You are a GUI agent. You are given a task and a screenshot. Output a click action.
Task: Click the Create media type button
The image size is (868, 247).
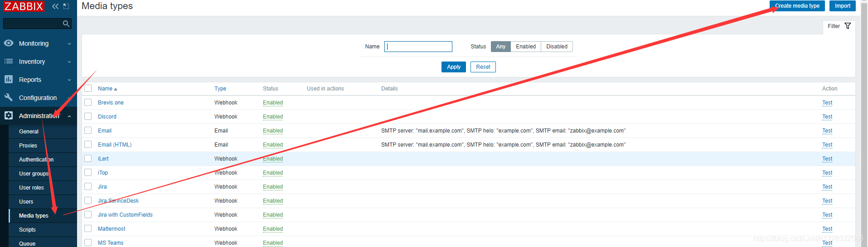pyautogui.click(x=797, y=6)
